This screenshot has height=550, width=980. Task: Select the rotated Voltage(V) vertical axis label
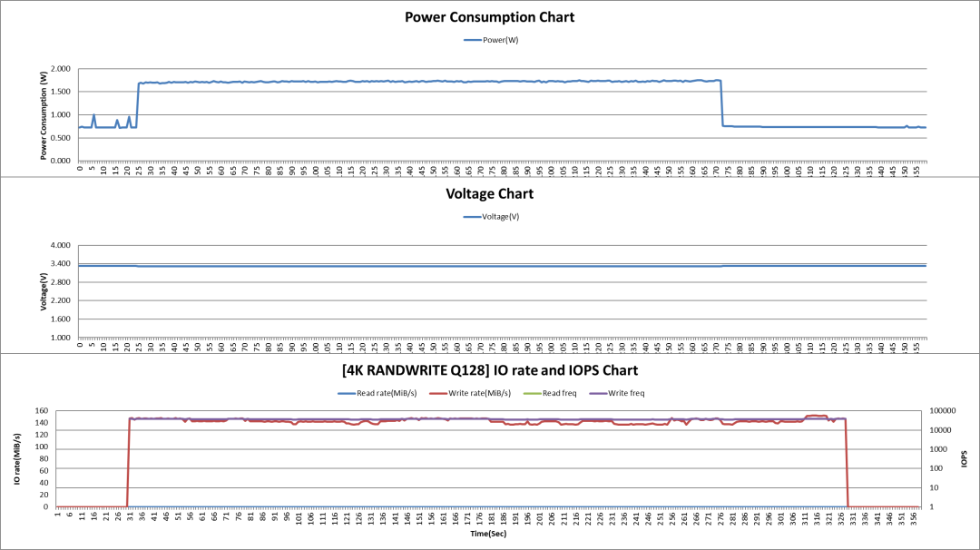(44, 291)
